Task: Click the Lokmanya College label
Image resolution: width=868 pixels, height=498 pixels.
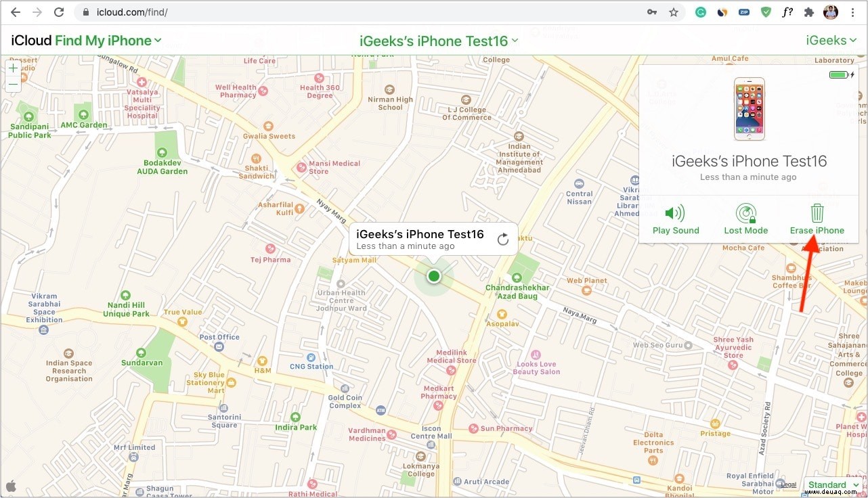Action: pyautogui.click(x=422, y=470)
